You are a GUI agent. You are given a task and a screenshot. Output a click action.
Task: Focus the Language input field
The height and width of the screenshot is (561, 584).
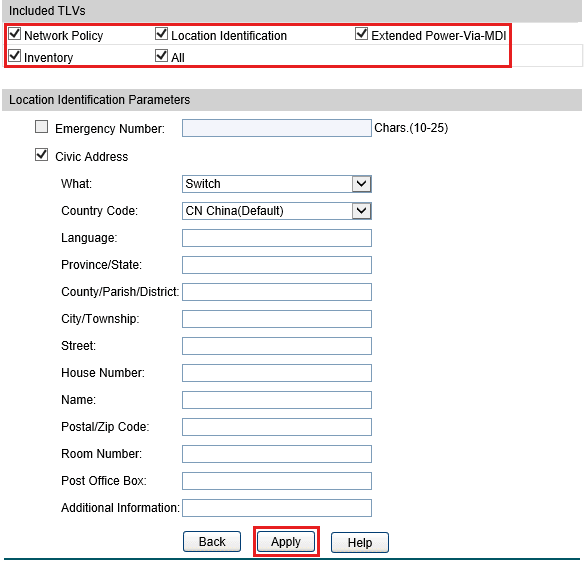tap(277, 238)
